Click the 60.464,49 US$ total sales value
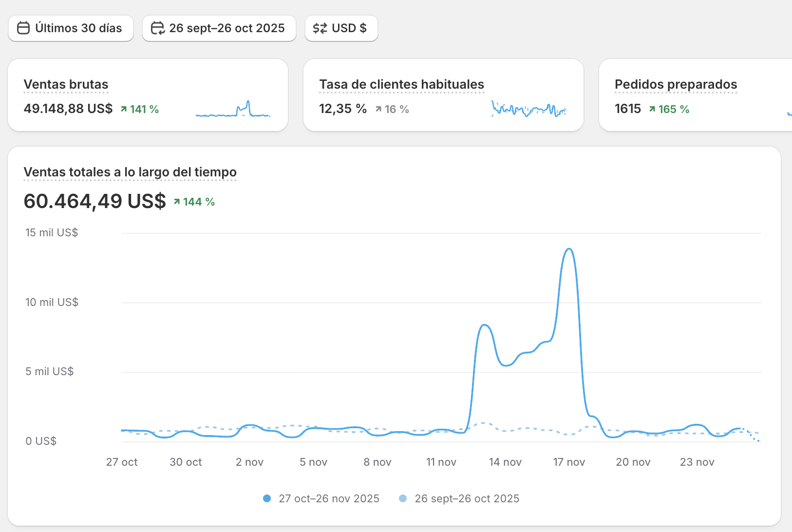The width and height of the screenshot is (792, 532). pos(95,201)
